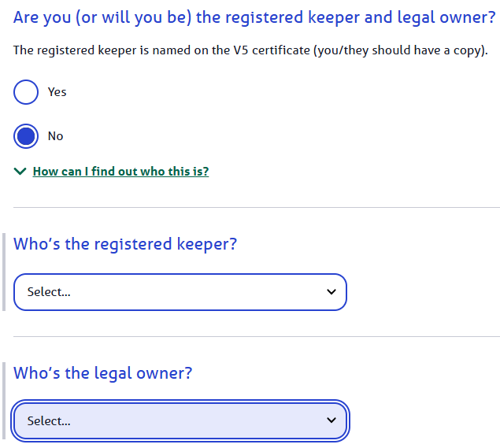Viewport: 500px width, 448px height.
Task: Click the "Who's the legal owner?" heading
Action: coord(103,373)
